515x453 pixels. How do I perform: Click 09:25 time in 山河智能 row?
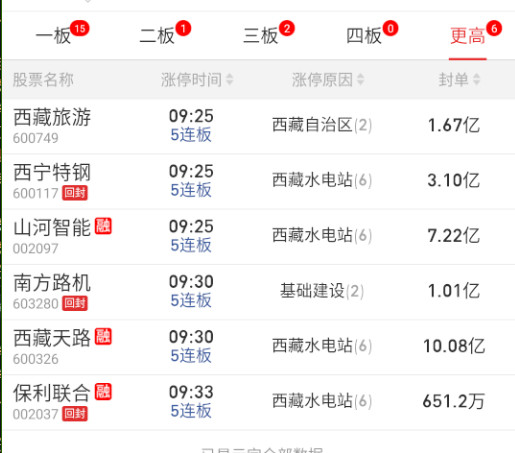coord(191,226)
